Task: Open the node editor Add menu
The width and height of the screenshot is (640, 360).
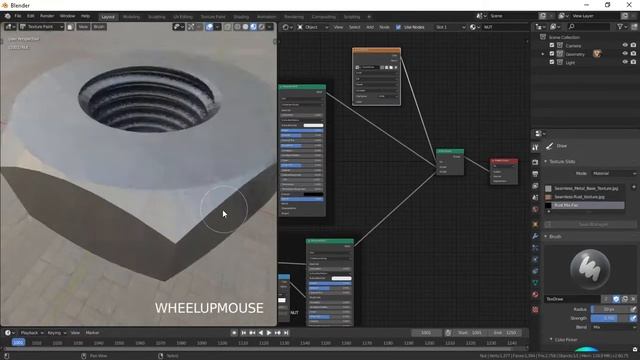Action: click(x=370, y=27)
